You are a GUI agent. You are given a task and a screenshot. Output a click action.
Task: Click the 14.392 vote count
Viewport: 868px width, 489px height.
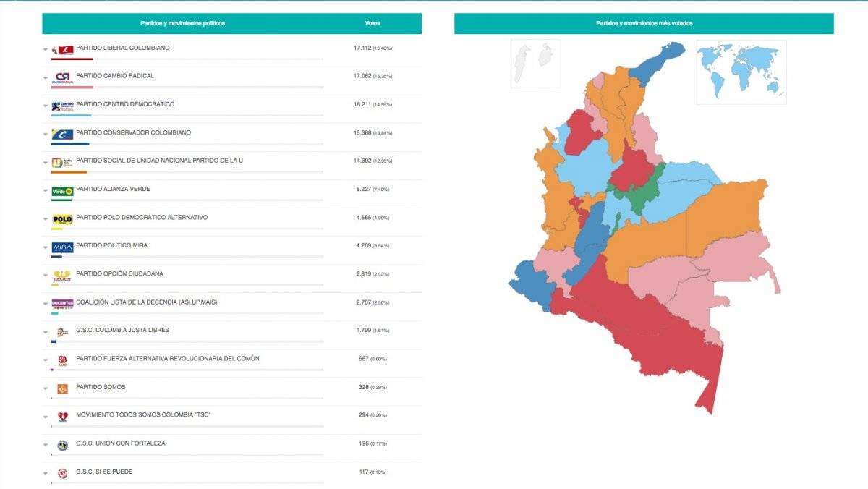click(x=362, y=161)
